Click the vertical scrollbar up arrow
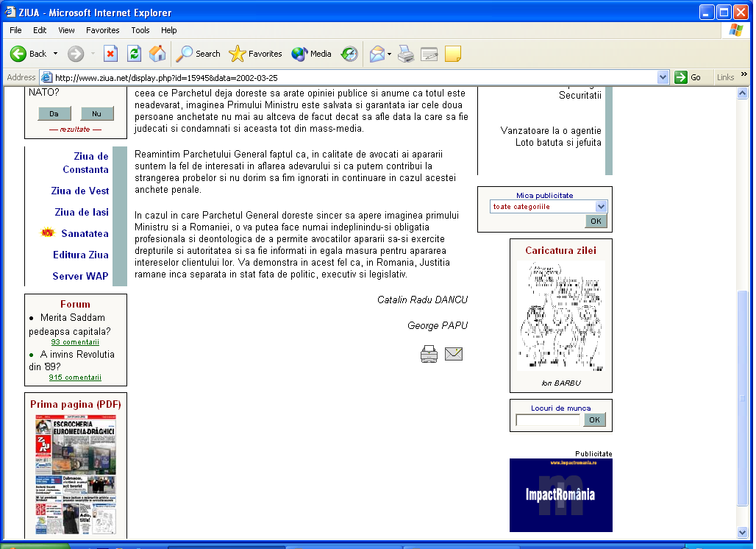The width and height of the screenshot is (756, 549). (x=743, y=93)
